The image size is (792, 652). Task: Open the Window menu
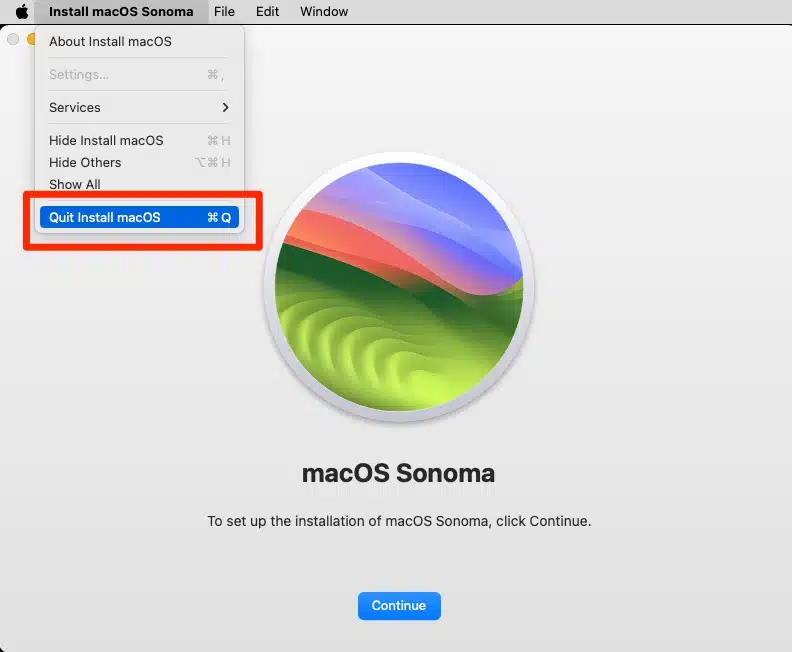tap(324, 11)
